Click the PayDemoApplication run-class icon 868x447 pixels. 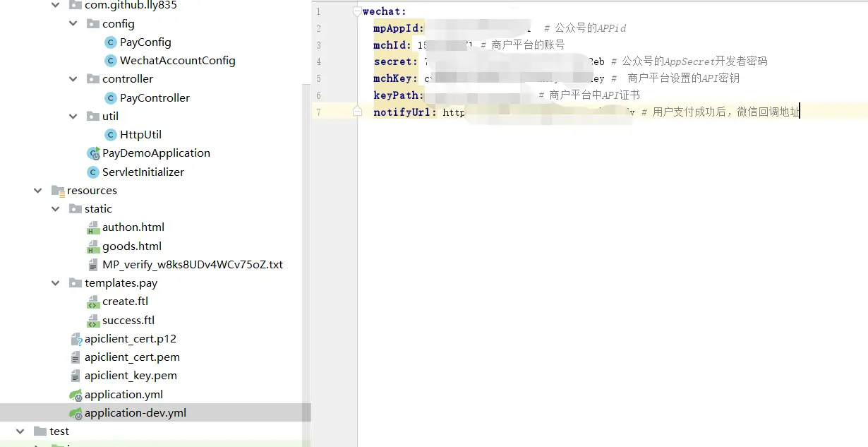click(x=92, y=153)
